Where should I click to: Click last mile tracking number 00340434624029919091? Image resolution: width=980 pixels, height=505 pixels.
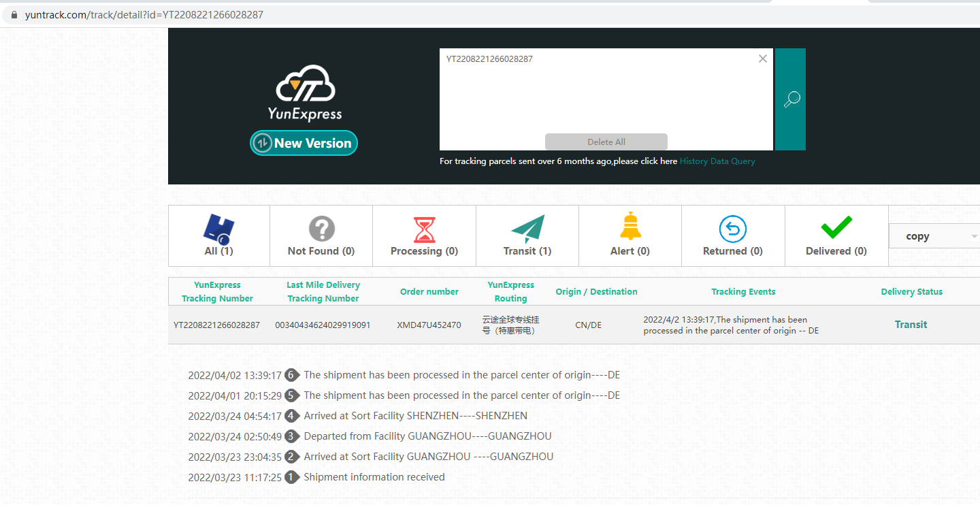point(323,325)
